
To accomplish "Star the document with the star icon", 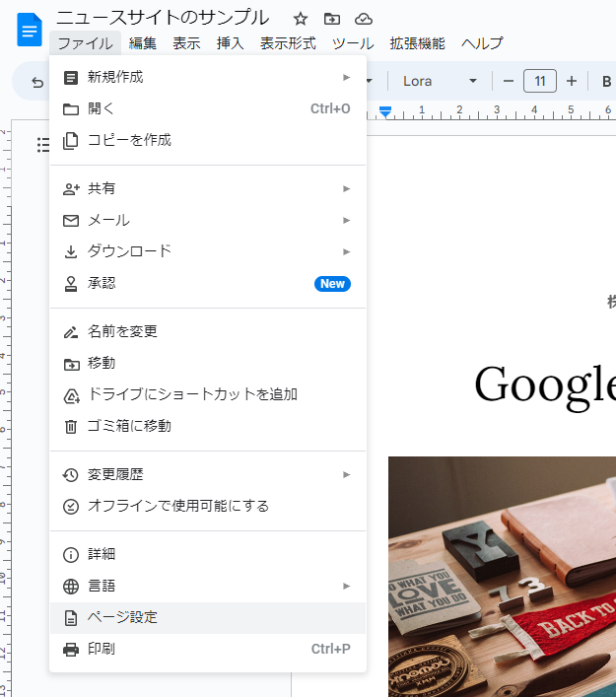I will 301,19.
